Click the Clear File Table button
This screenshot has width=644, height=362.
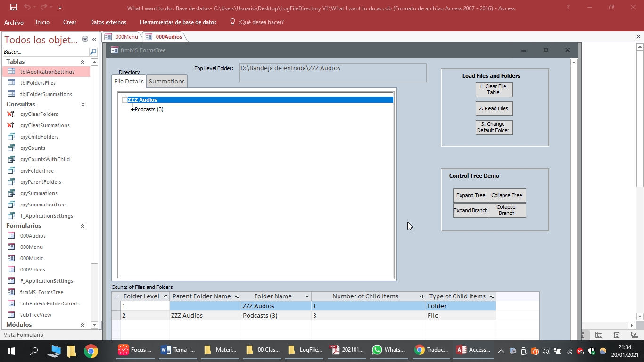(494, 90)
